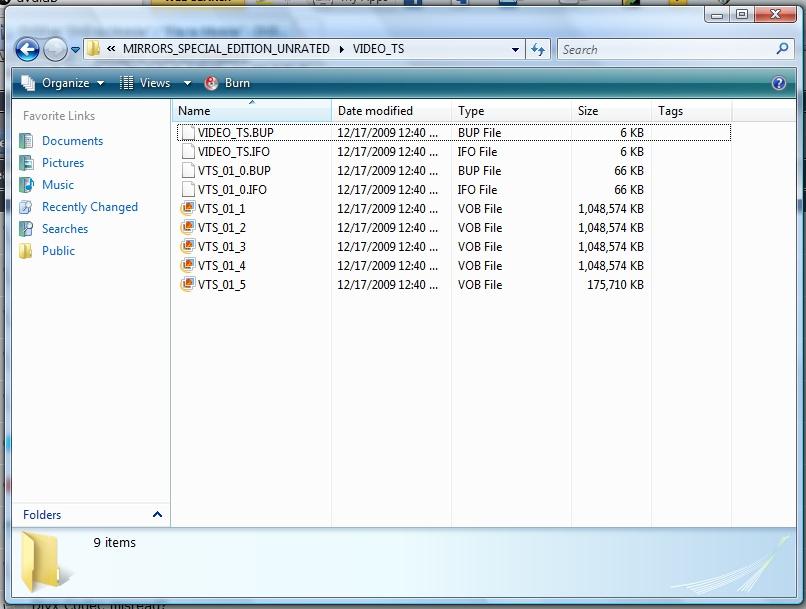Open the Views dropdown menu

point(145,83)
